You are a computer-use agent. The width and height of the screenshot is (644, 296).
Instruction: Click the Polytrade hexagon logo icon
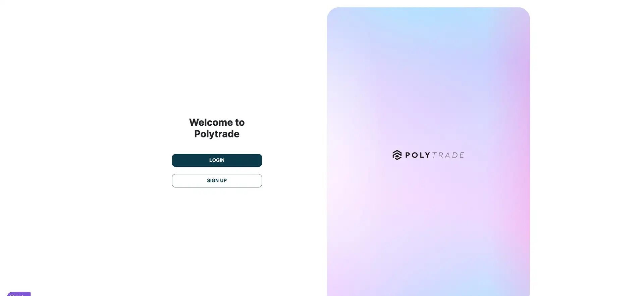[x=397, y=155]
